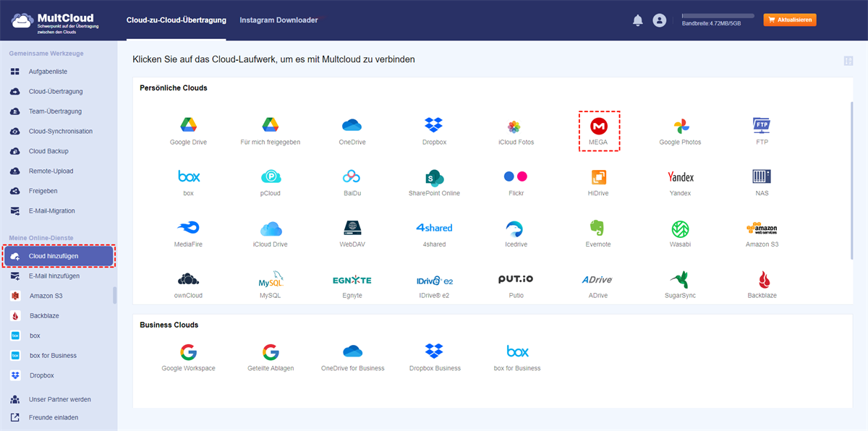
Task: Choose Wasabi storage icon
Action: pos(680,229)
